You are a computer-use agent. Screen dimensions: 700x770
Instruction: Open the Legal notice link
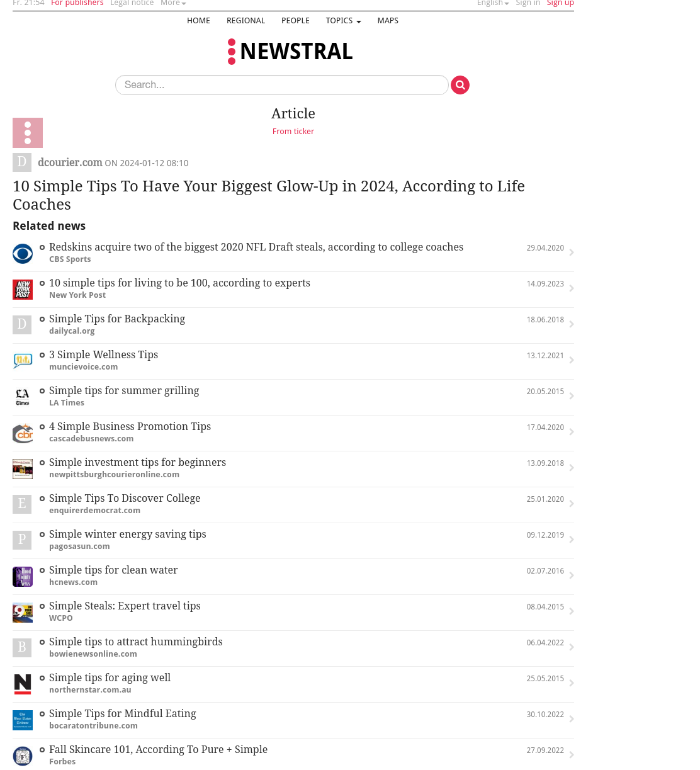pyautogui.click(x=132, y=3)
